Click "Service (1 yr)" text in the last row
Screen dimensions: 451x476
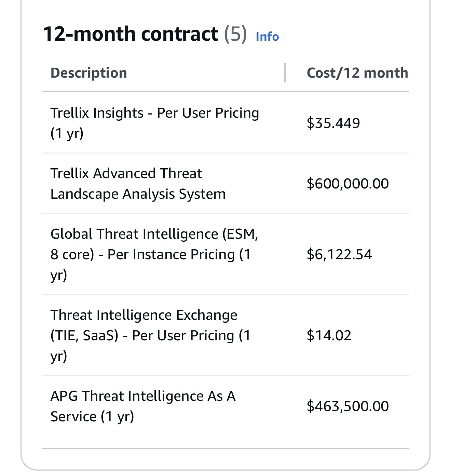(92, 416)
